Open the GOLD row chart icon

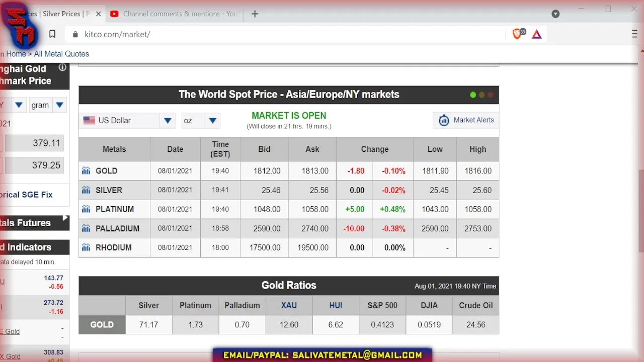coord(86,171)
